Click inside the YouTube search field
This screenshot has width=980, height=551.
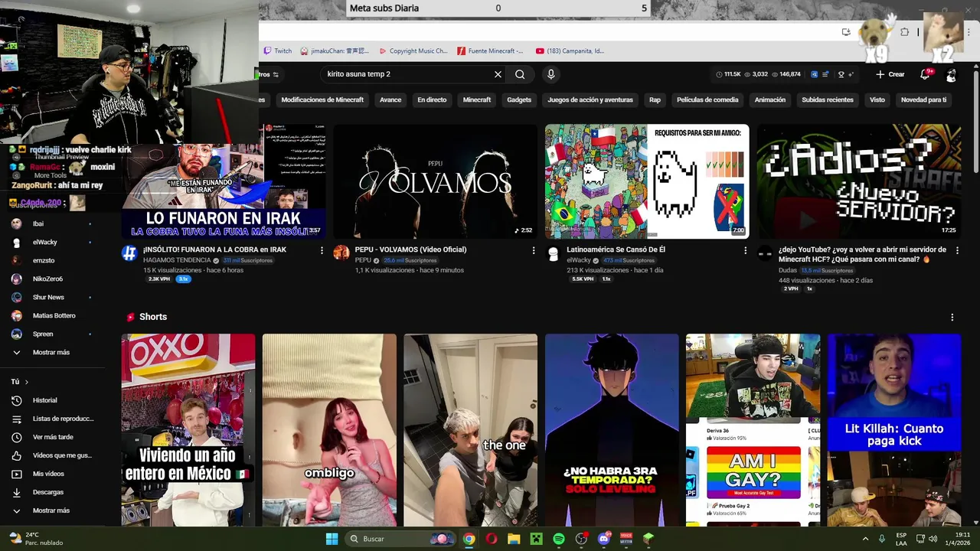coord(406,74)
